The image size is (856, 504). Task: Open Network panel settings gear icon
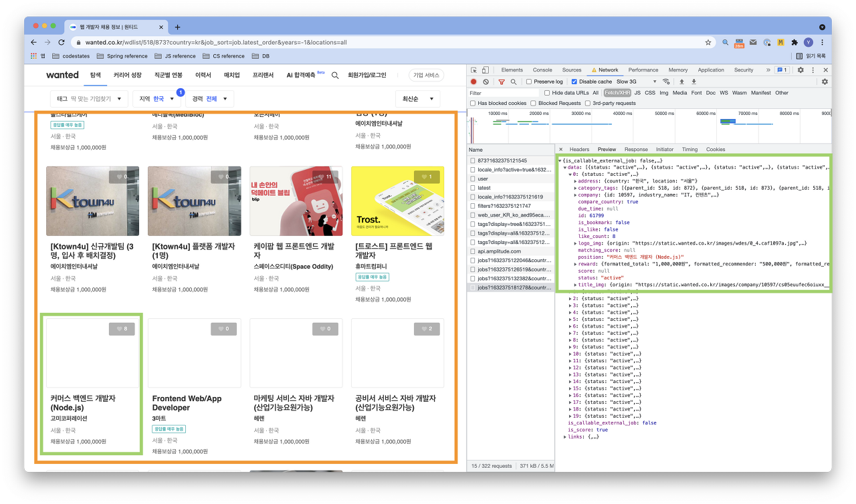pos(825,82)
